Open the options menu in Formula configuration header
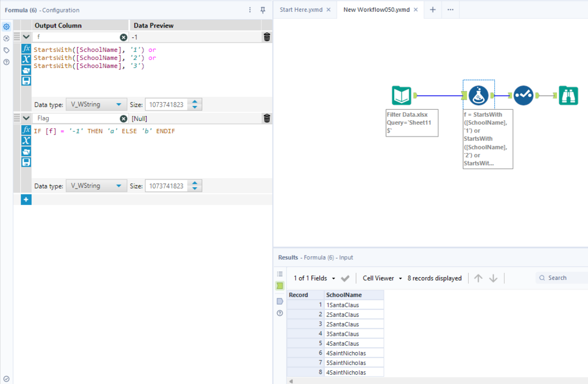Viewport: 588px width, 384px height. (250, 10)
